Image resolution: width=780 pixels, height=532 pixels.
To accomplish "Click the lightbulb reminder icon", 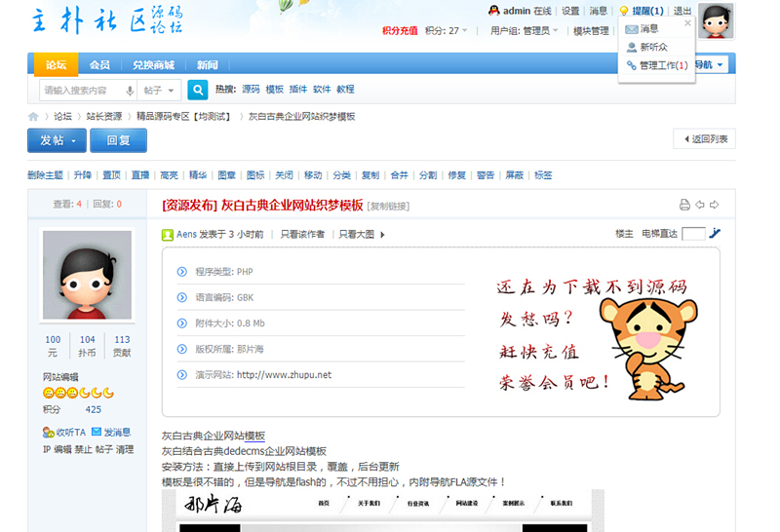I will [624, 11].
